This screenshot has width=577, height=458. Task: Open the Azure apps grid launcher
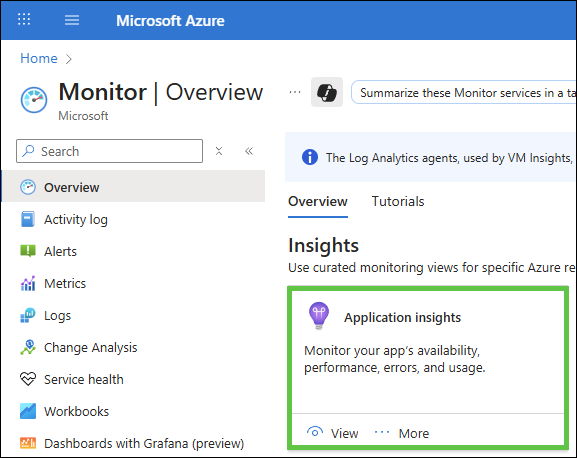[x=24, y=19]
